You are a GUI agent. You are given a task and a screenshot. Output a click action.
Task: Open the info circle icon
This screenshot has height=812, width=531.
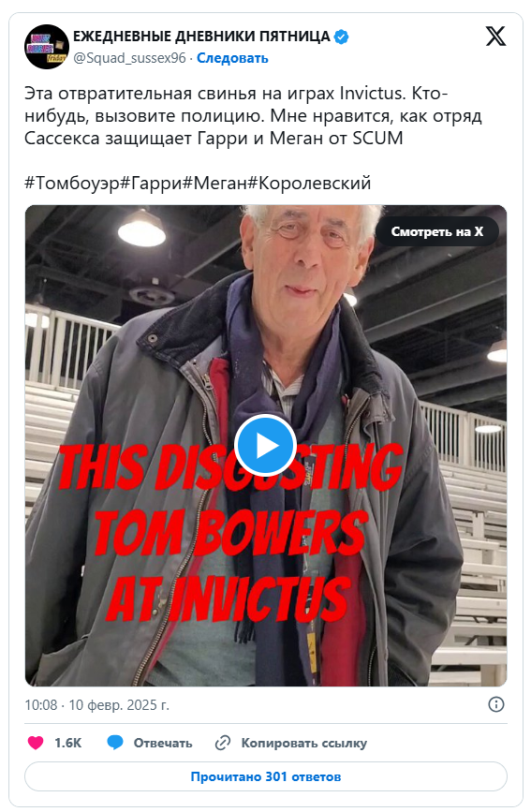coord(496,704)
